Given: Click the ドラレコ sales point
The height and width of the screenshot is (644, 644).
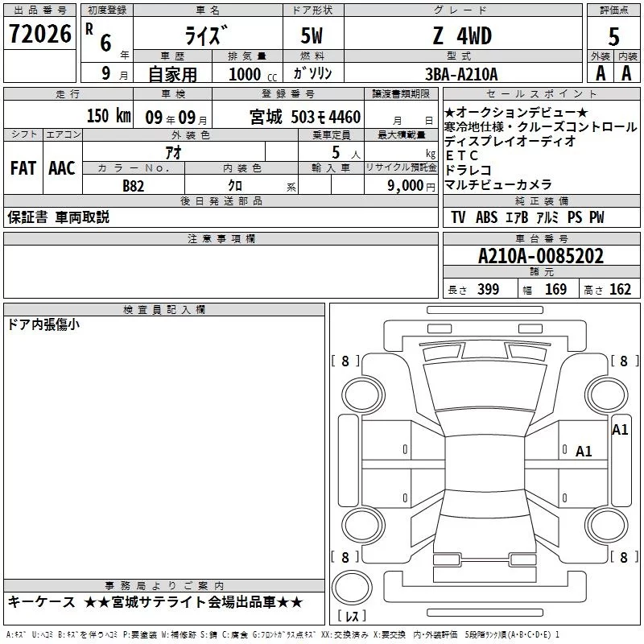Looking at the screenshot, I should (x=469, y=170).
